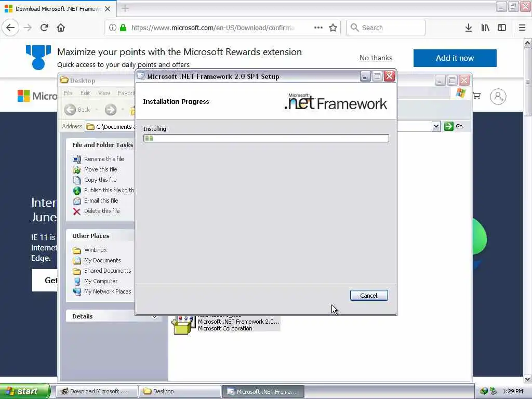Viewport: 532px width, 399px height.
Task: Switch to Microsoft .NET Frame taskbar item
Action: coord(263,391)
